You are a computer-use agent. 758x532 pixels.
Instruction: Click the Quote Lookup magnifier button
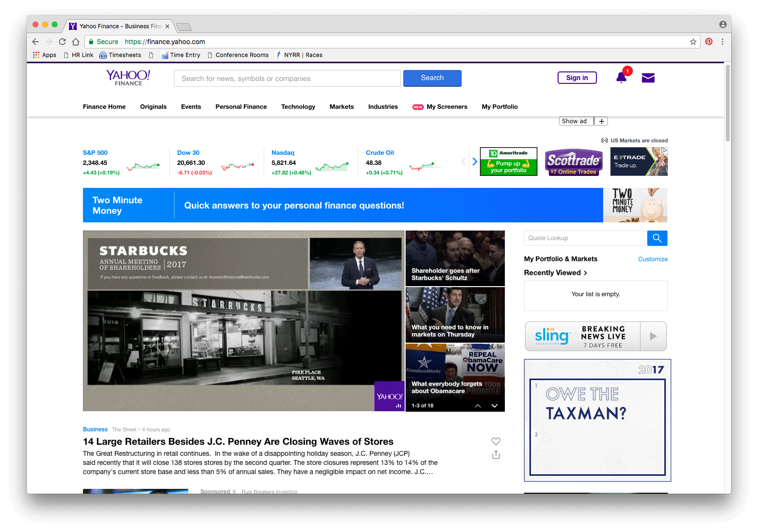[x=657, y=238]
